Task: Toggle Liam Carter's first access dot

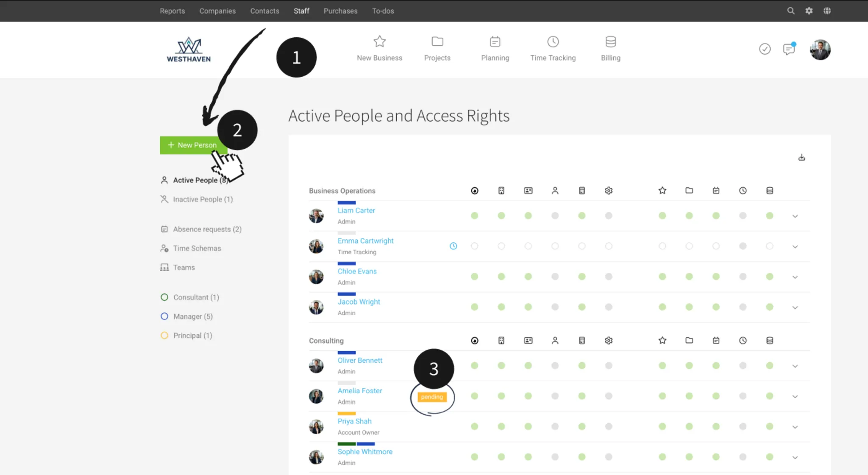Action: coord(474,216)
